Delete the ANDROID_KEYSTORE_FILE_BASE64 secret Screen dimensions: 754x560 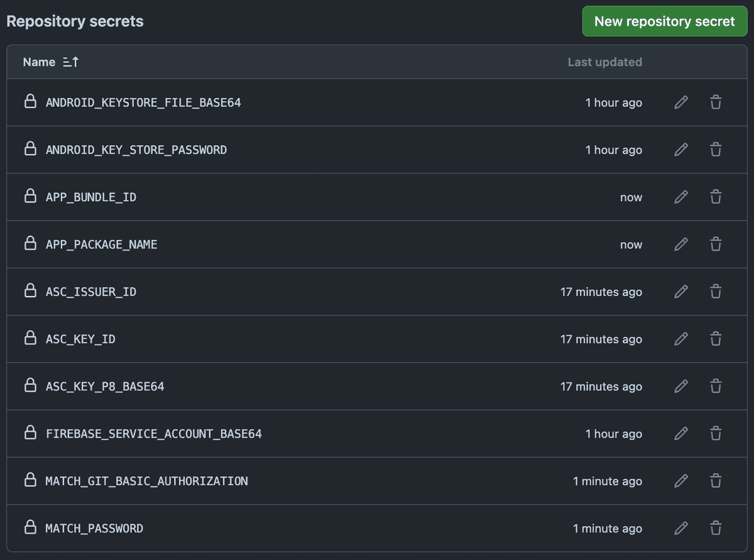[x=715, y=102]
